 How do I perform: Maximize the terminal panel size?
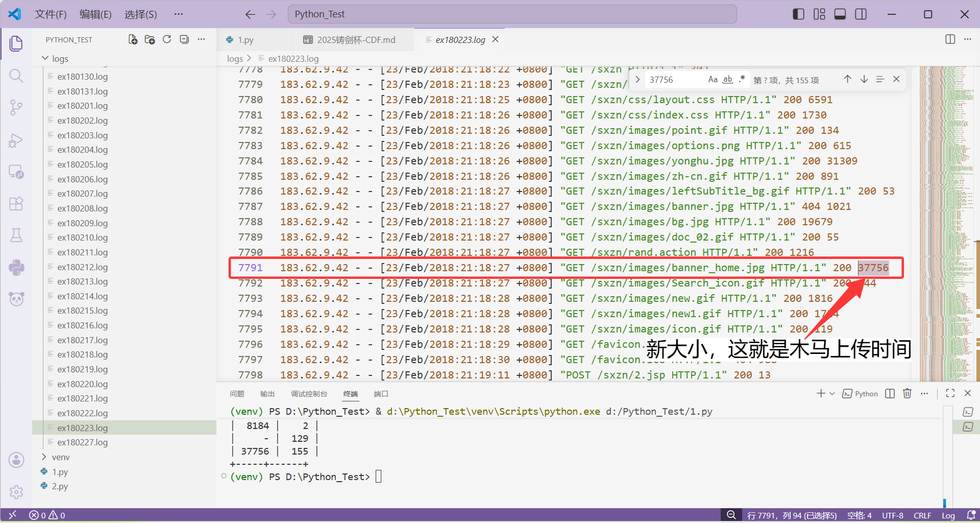click(x=950, y=393)
